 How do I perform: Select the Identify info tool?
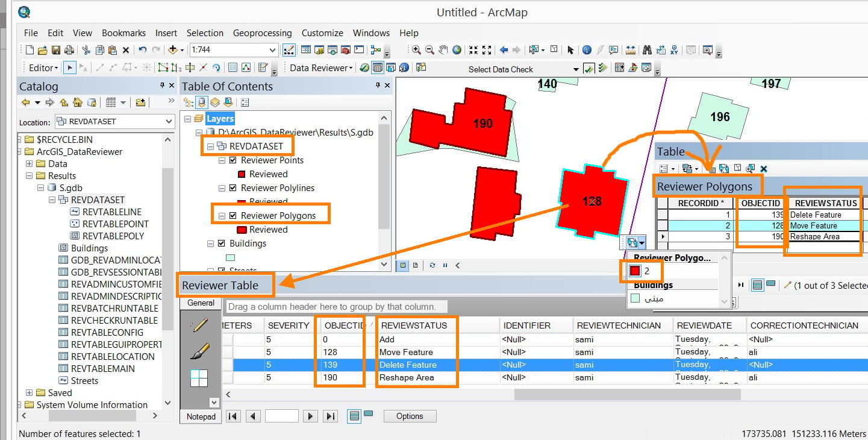coord(587,50)
